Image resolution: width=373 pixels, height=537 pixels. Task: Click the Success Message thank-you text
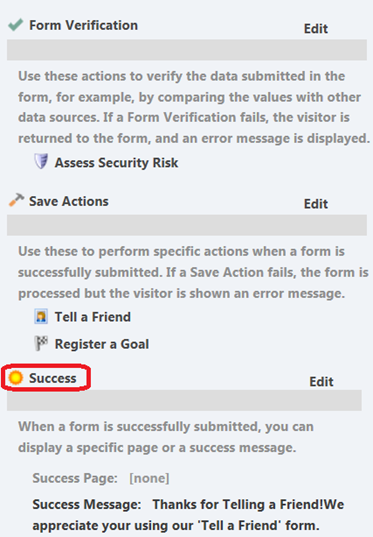click(x=188, y=515)
